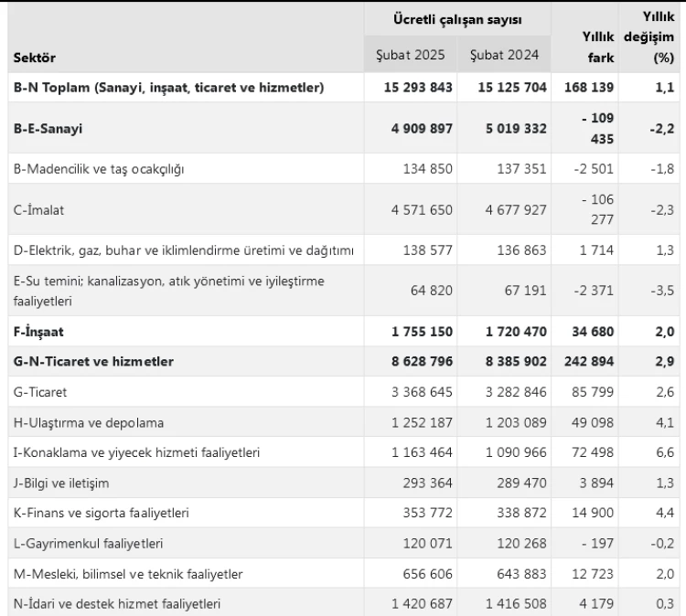
Task: Click the Şubat 2025 column header
Action: [x=411, y=54]
